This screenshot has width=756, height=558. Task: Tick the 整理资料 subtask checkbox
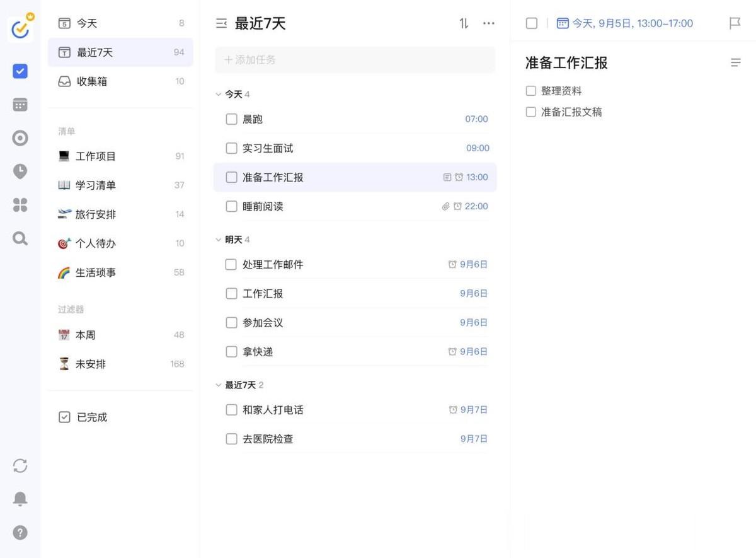point(530,91)
